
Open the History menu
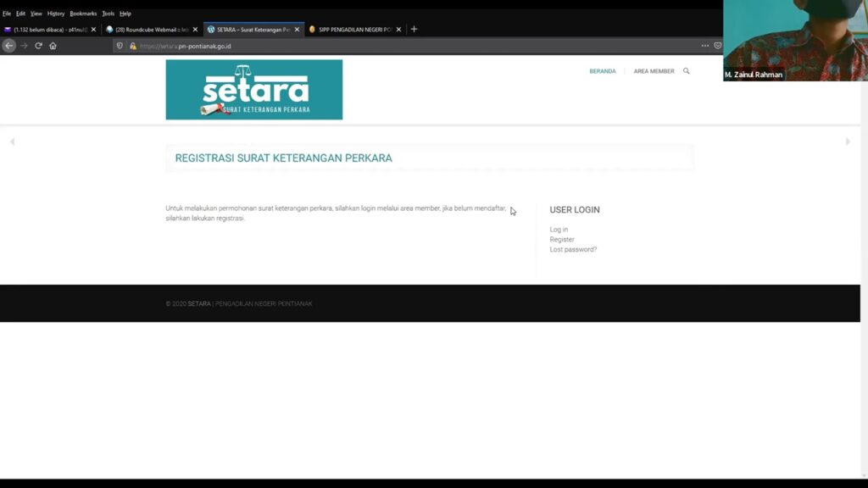coord(56,14)
